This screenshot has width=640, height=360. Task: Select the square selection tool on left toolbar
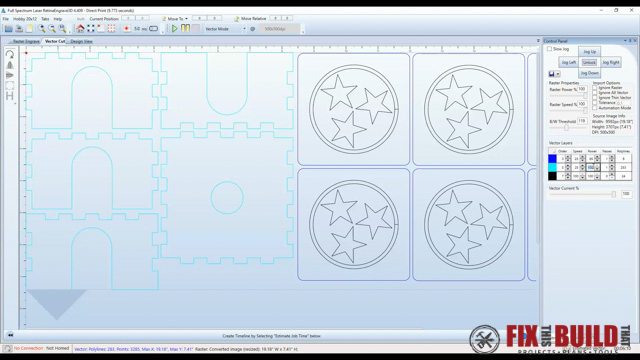(x=10, y=85)
